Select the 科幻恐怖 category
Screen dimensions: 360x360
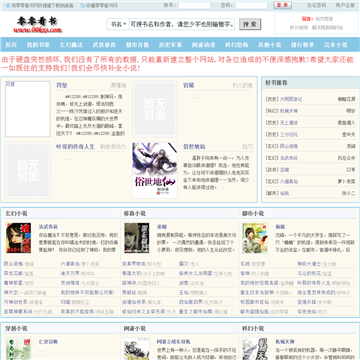pos(237,45)
